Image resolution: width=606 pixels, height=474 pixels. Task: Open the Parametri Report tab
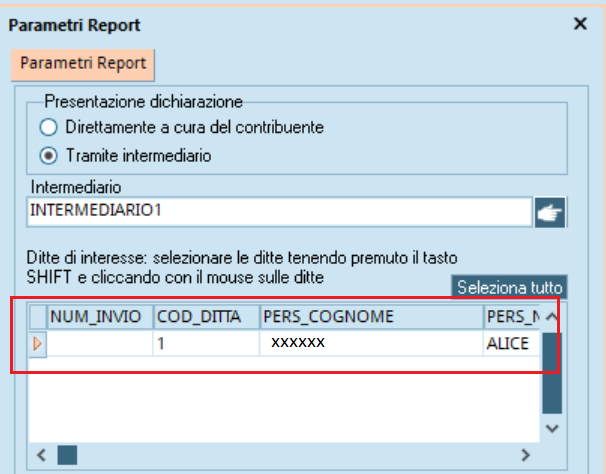click(x=83, y=64)
